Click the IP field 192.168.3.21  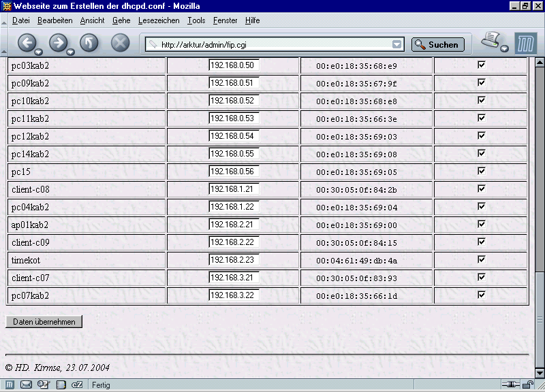tap(234, 278)
